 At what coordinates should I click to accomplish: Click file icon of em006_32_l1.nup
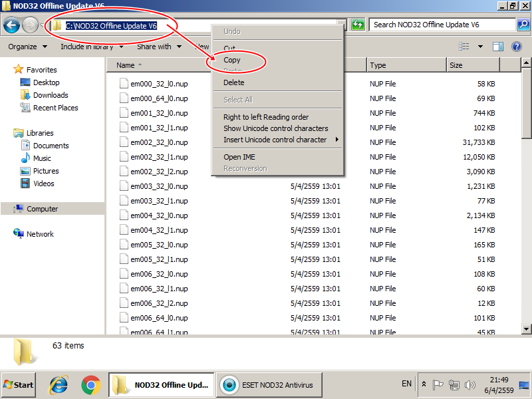pyautogui.click(x=124, y=289)
